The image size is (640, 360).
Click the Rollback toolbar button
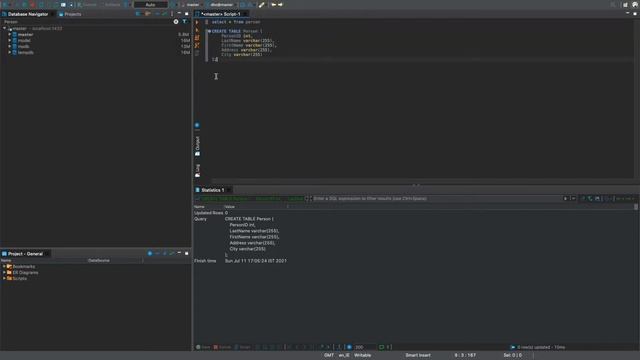[x=110, y=4]
